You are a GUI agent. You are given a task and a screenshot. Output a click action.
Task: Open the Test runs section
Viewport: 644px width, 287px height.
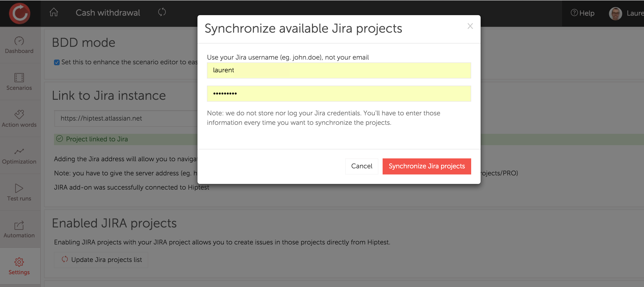[19, 192]
